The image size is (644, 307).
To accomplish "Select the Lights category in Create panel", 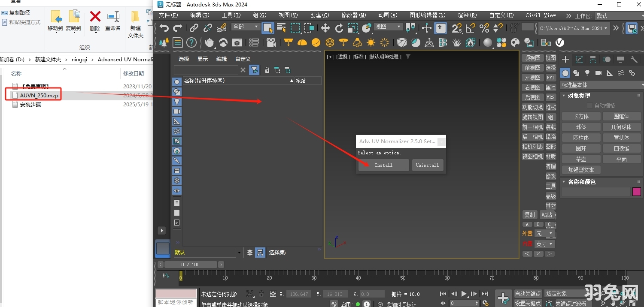I will [x=587, y=73].
